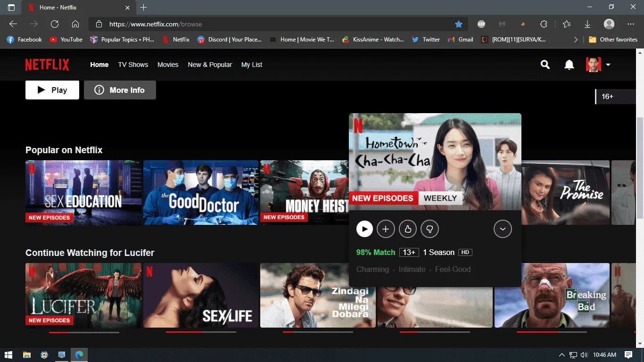Click Continue Watching for Lucifer heading
644x362 pixels.
[90, 253]
